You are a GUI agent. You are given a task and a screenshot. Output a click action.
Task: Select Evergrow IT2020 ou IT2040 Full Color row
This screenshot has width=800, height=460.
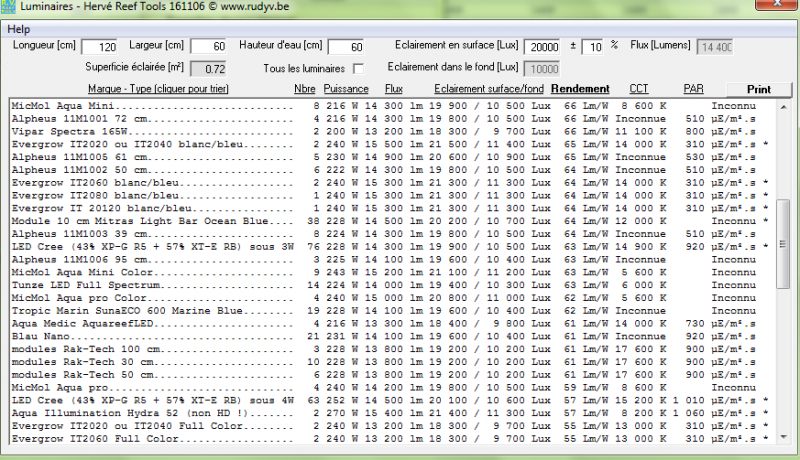(391, 426)
